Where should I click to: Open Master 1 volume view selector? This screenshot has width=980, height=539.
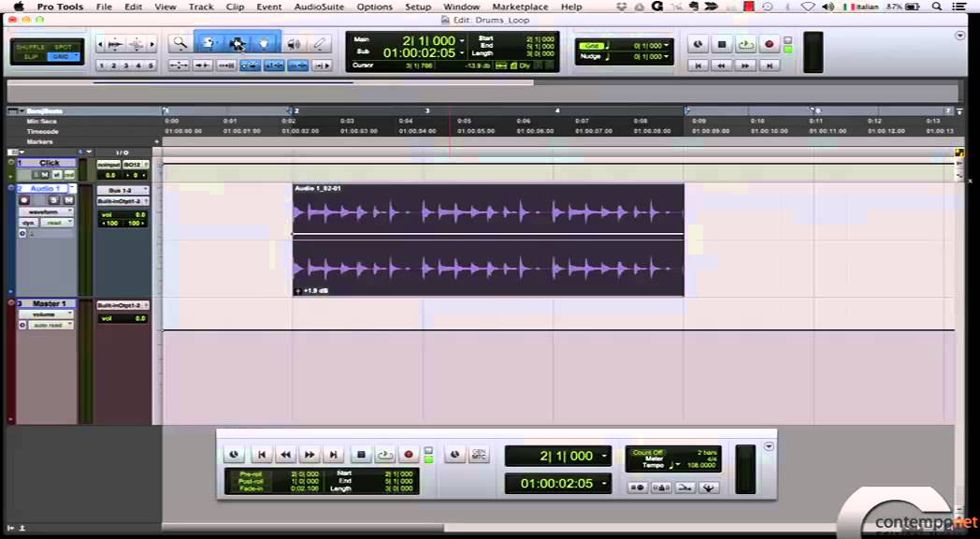(x=46, y=314)
